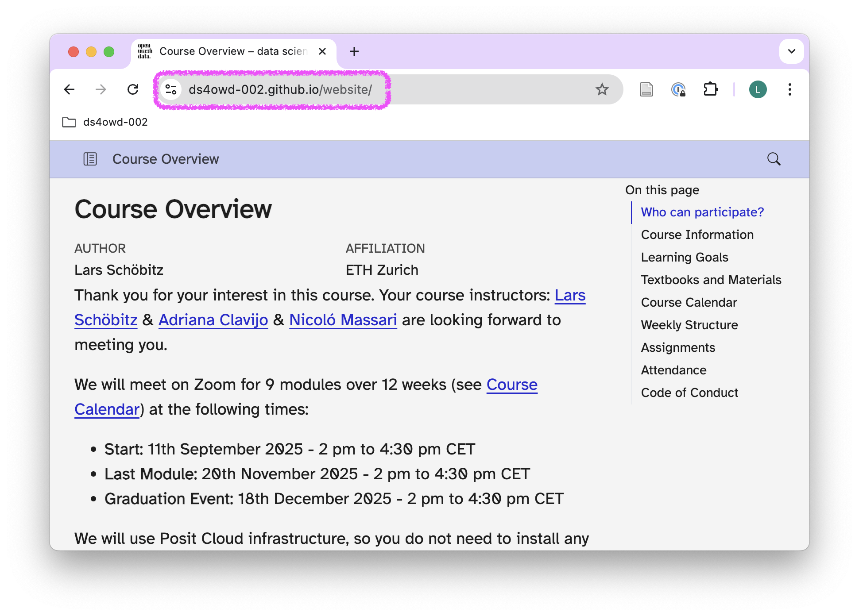Go to Code of Conduct section
This screenshot has width=859, height=616.
click(689, 393)
